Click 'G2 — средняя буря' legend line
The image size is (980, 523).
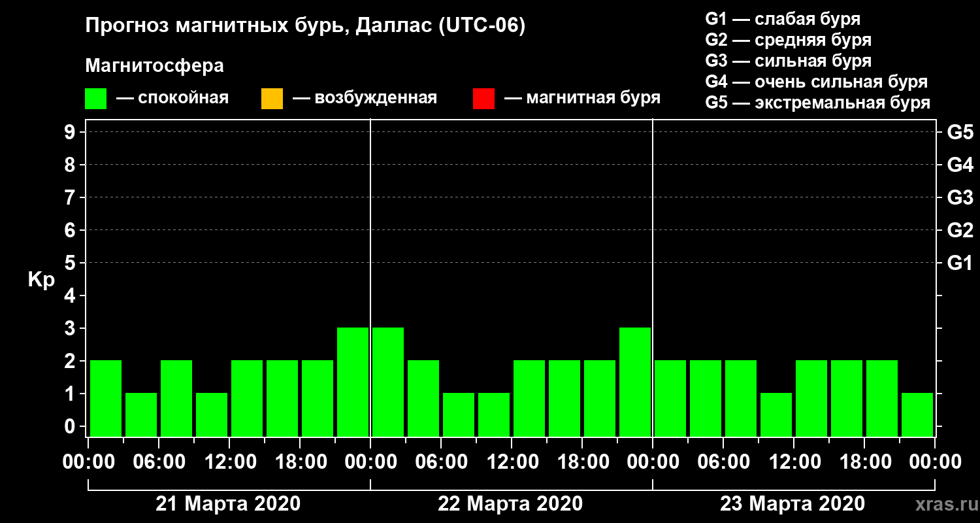(x=788, y=40)
